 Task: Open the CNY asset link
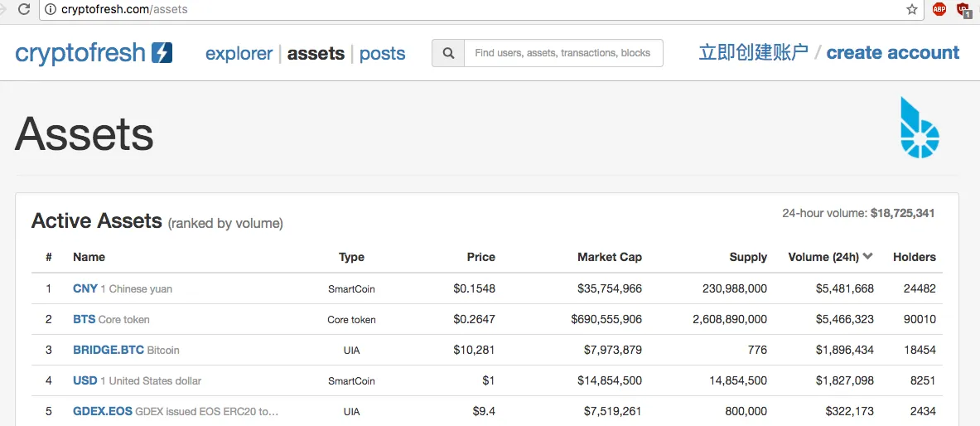pyautogui.click(x=85, y=289)
